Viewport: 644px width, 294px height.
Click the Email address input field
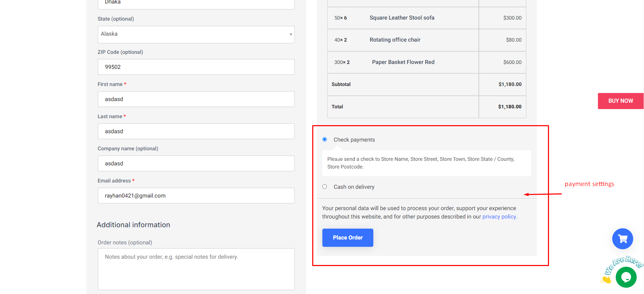[x=196, y=196]
